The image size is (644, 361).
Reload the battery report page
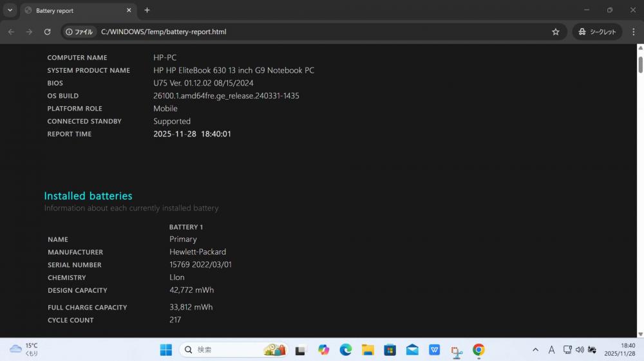click(x=47, y=32)
